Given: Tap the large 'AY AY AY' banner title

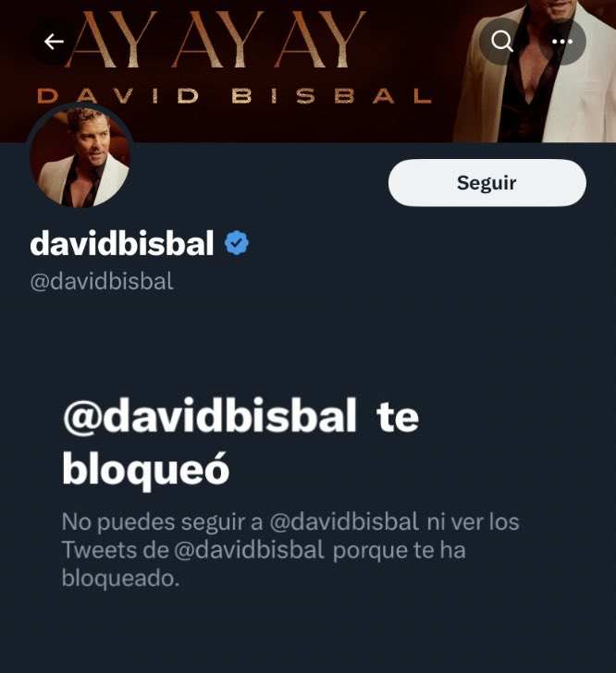Looking at the screenshot, I should click(216, 40).
